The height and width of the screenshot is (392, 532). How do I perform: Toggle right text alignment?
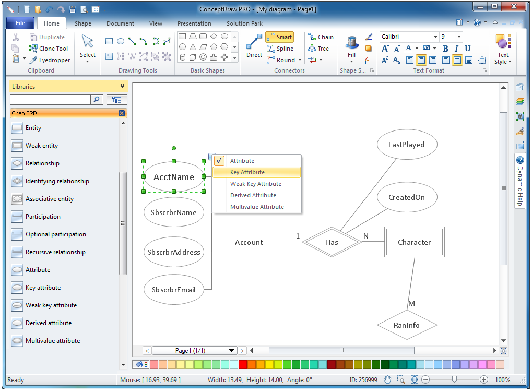[x=433, y=61]
